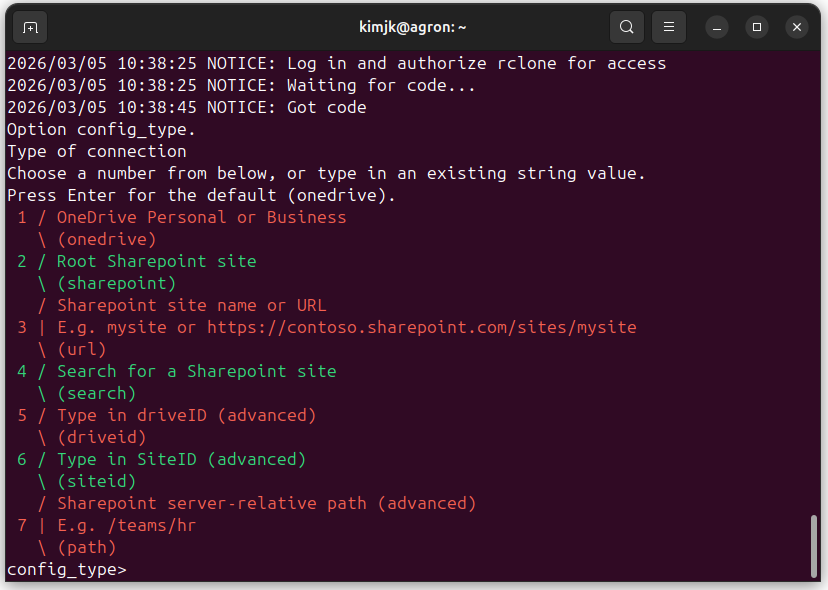Open a new terminal tab
Screen dimensions: 828x590
(30, 27)
